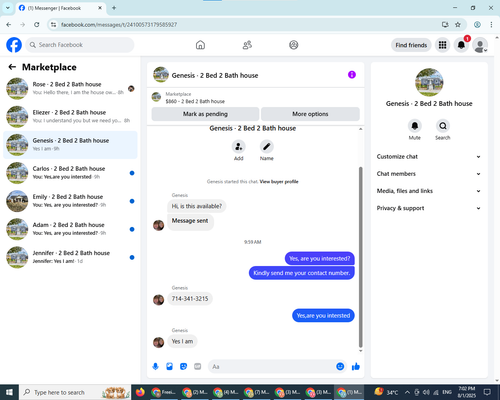The height and width of the screenshot is (400, 500).
Task: Reload the page button
Action: [37, 24]
